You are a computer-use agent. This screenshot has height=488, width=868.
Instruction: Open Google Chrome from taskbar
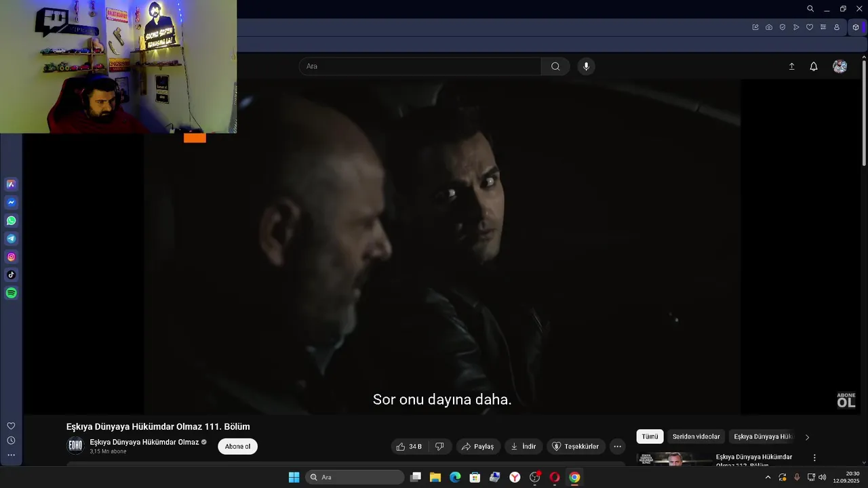click(574, 477)
